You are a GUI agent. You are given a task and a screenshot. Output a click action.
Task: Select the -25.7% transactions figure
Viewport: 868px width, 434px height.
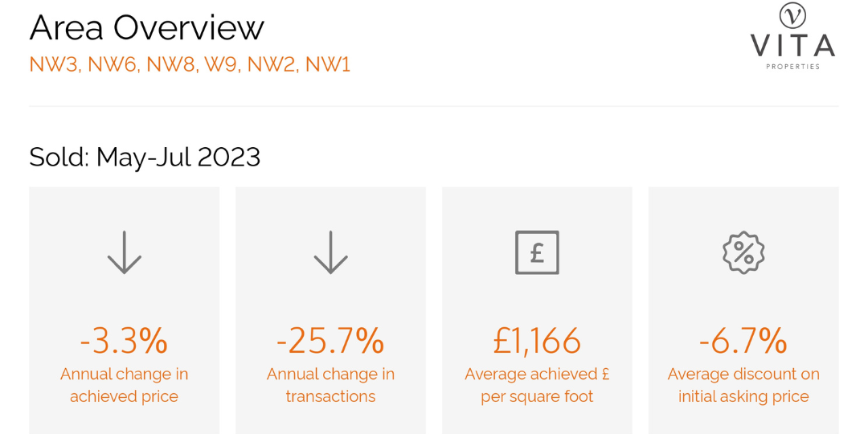330,341
